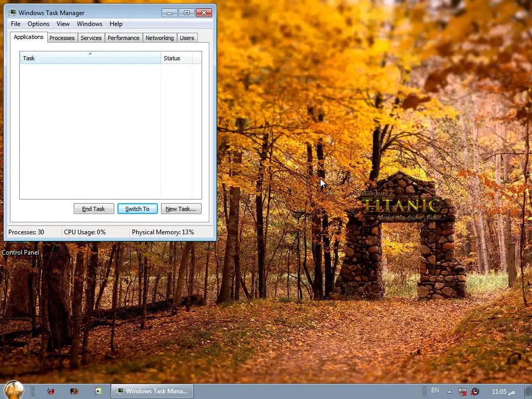Image resolution: width=532 pixels, height=399 pixels.
Task: Open the network status tray icon
Action: (x=462, y=392)
